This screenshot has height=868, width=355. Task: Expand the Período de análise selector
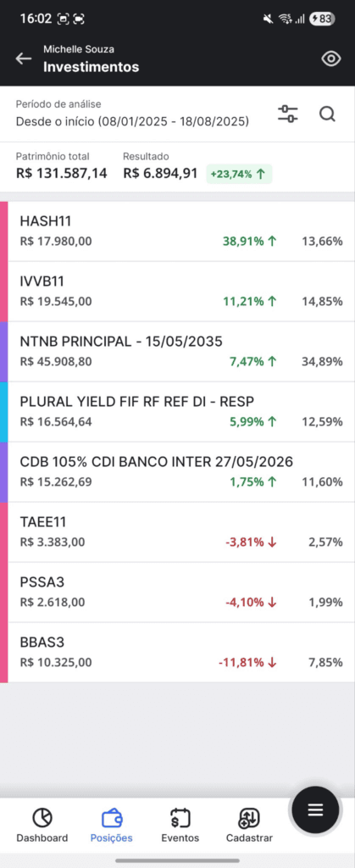132,114
